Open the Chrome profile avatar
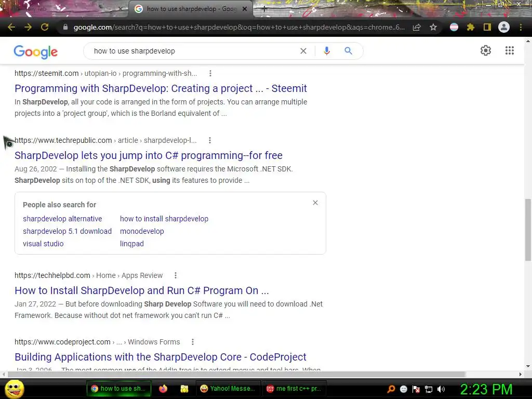The width and height of the screenshot is (532, 399). pos(504,27)
